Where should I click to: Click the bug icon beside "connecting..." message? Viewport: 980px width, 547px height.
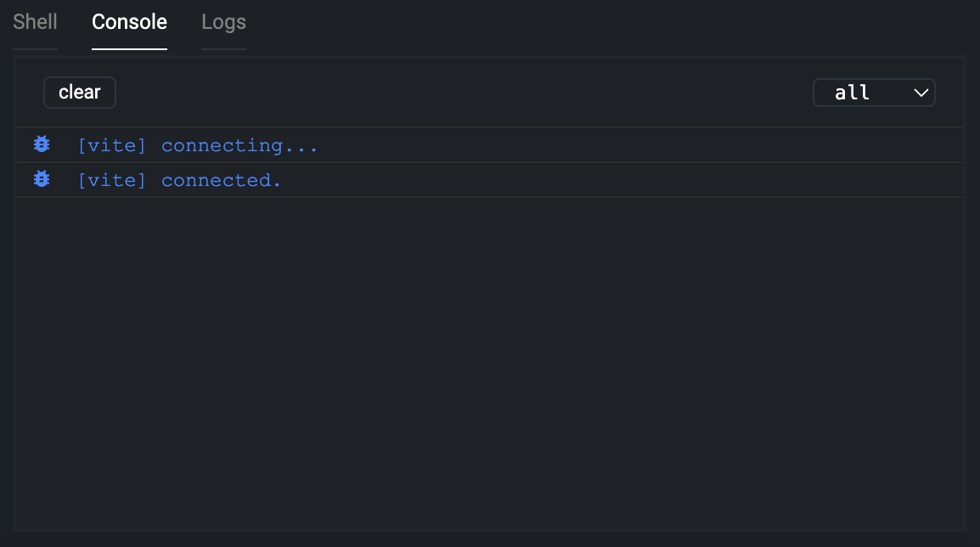tap(42, 144)
